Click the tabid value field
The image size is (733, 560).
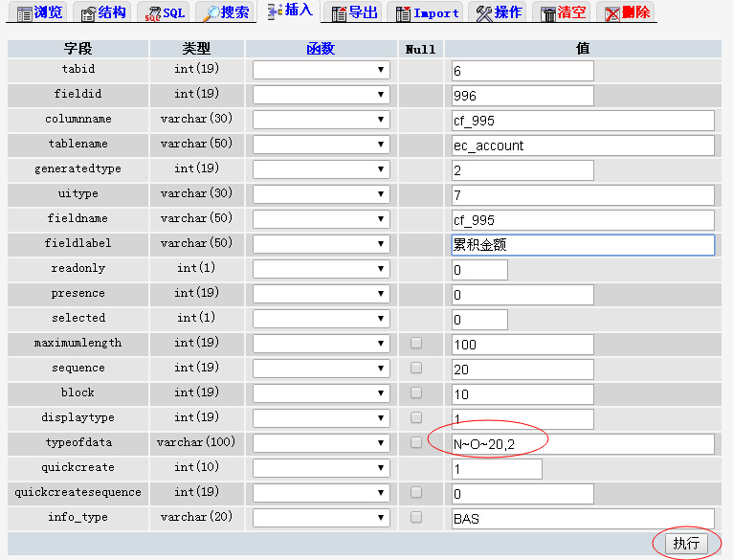coord(522,71)
